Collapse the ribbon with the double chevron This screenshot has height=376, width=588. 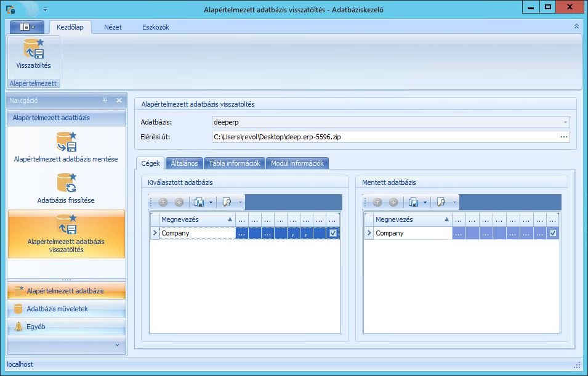[x=576, y=27]
